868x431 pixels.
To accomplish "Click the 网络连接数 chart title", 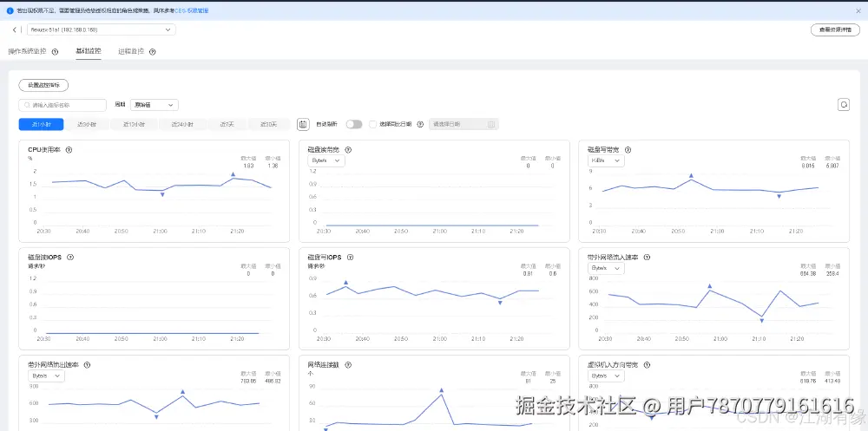I will (325, 365).
